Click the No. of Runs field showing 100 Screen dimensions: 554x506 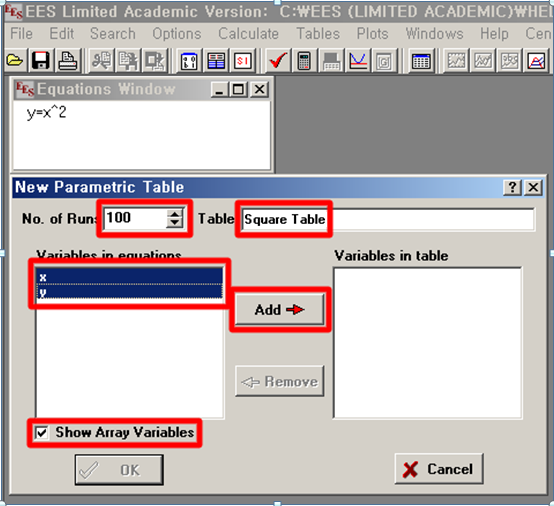tap(136, 218)
